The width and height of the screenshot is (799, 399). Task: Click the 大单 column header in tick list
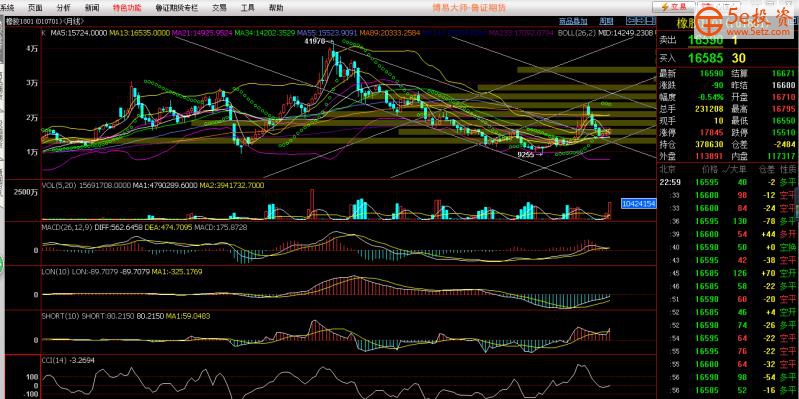(x=736, y=169)
